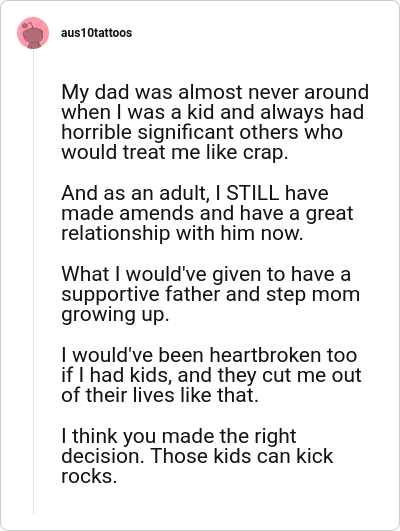Click the line "growing up."

pyautogui.click(x=115, y=315)
